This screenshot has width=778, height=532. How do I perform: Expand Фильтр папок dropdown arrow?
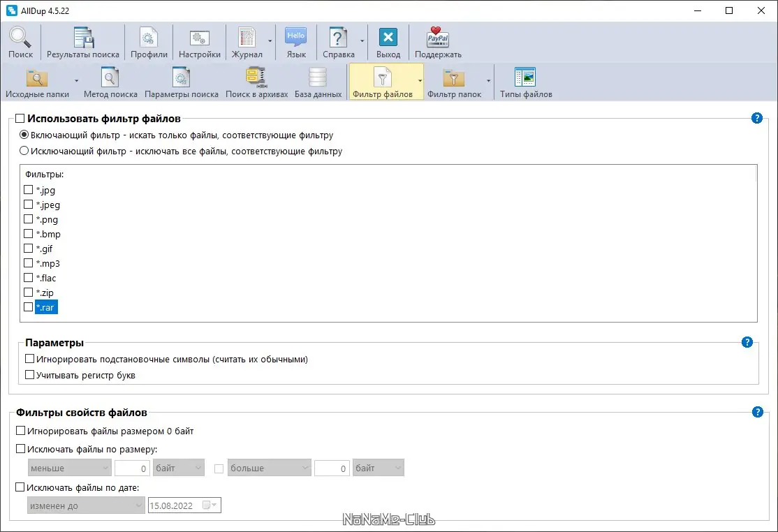488,81
